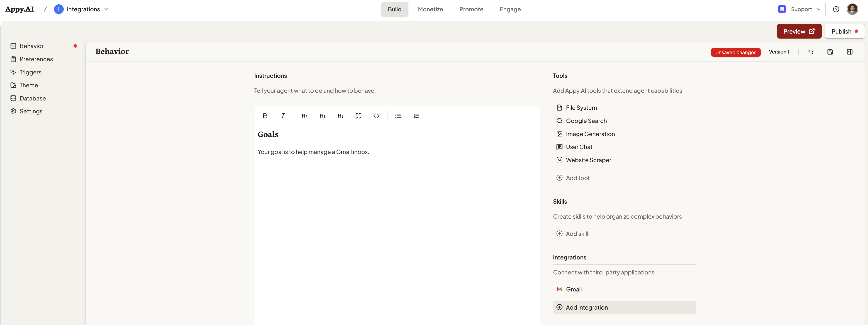This screenshot has height=325, width=868.
Task: Click the Publish button
Action: click(x=844, y=31)
